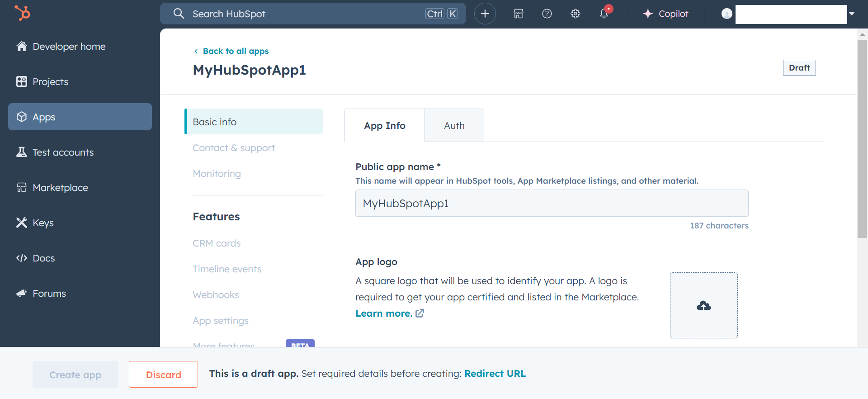Click the HubSpot sprocket logo
This screenshot has width=868, height=399.
pyautogui.click(x=22, y=13)
